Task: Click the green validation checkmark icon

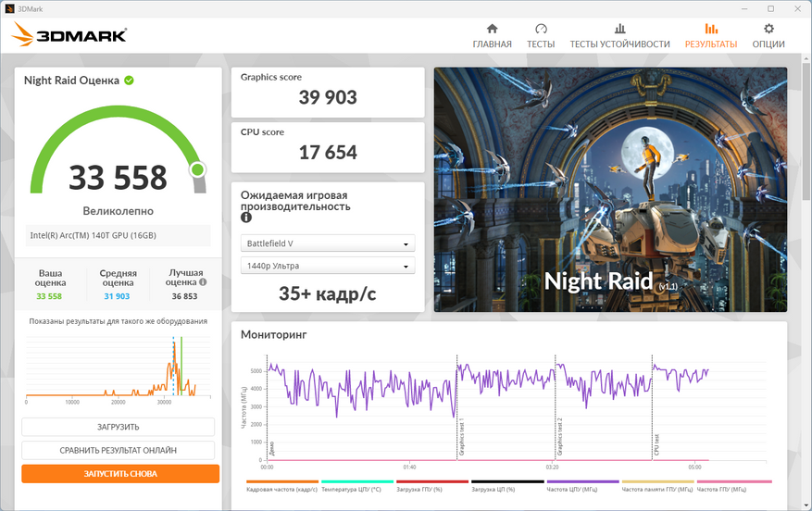Action: (130, 81)
